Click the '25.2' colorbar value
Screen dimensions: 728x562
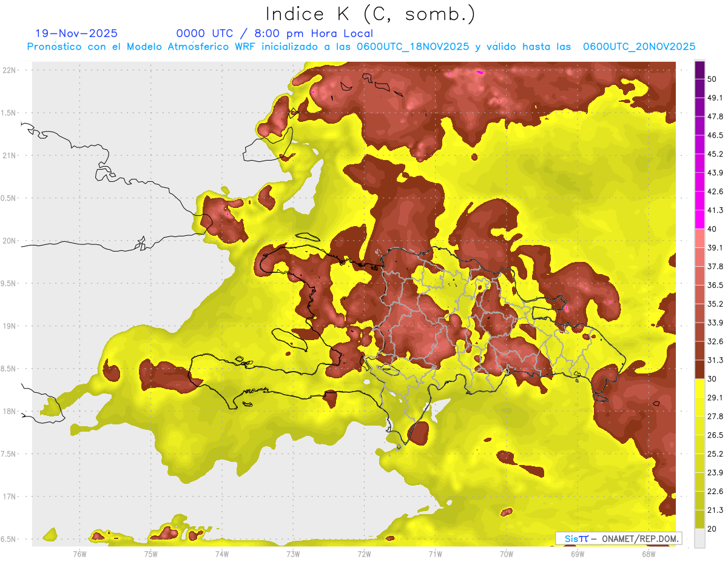716,454
